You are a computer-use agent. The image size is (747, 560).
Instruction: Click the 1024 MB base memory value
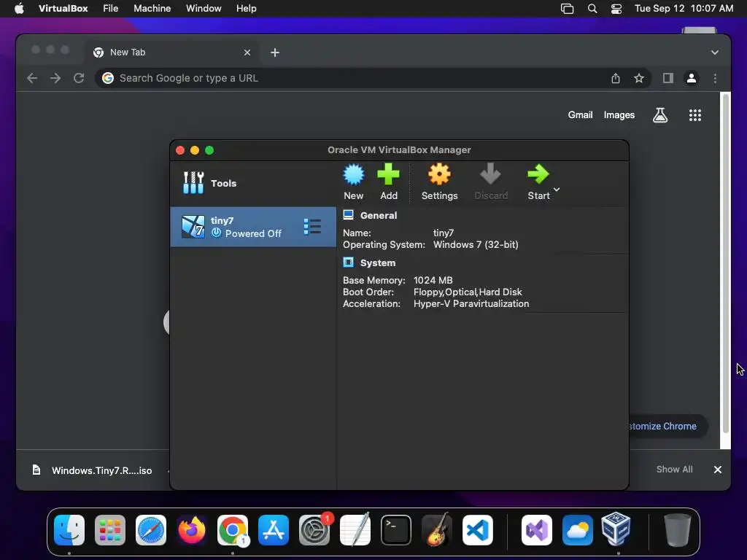(x=433, y=281)
